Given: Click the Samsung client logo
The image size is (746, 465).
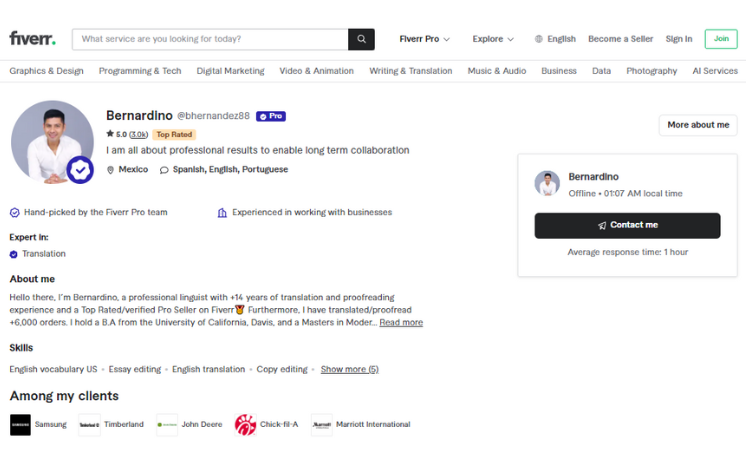Looking at the screenshot, I should point(20,424).
